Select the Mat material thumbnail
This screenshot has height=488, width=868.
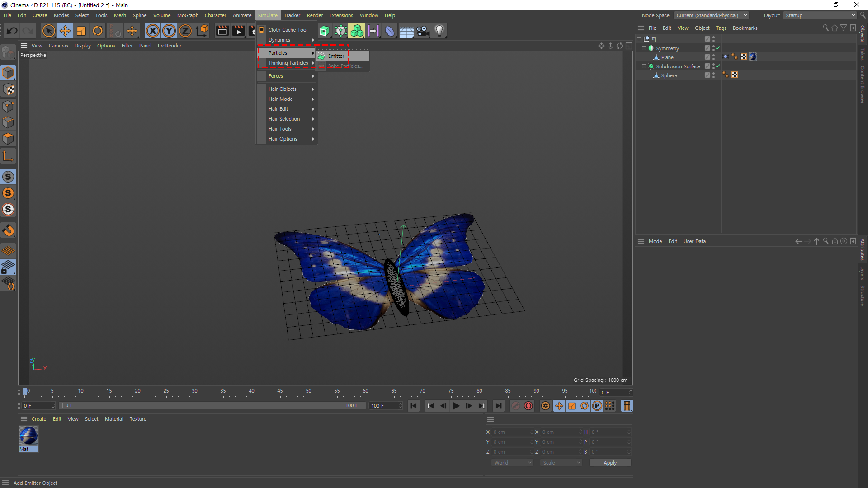pyautogui.click(x=28, y=436)
